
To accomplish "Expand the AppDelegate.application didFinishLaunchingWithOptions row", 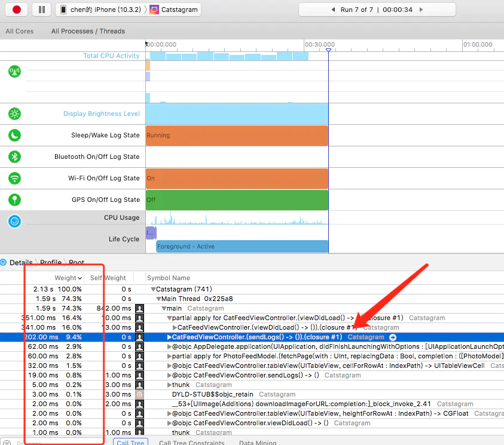I will click(169, 347).
